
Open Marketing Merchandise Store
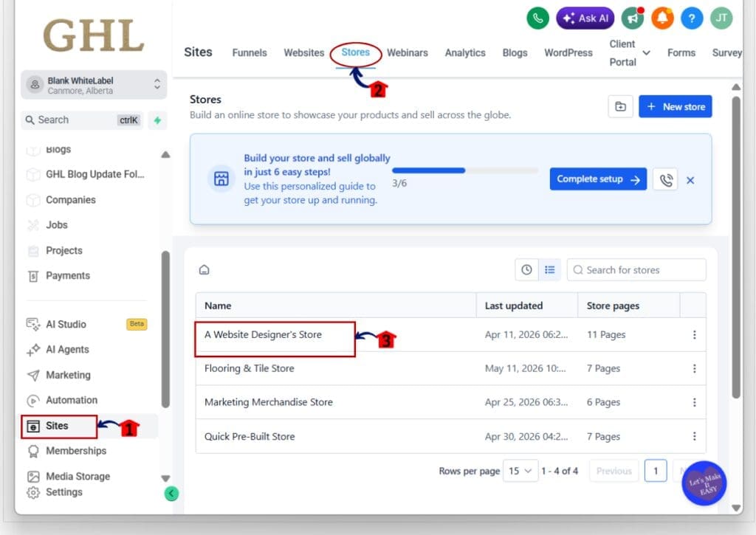tap(269, 402)
